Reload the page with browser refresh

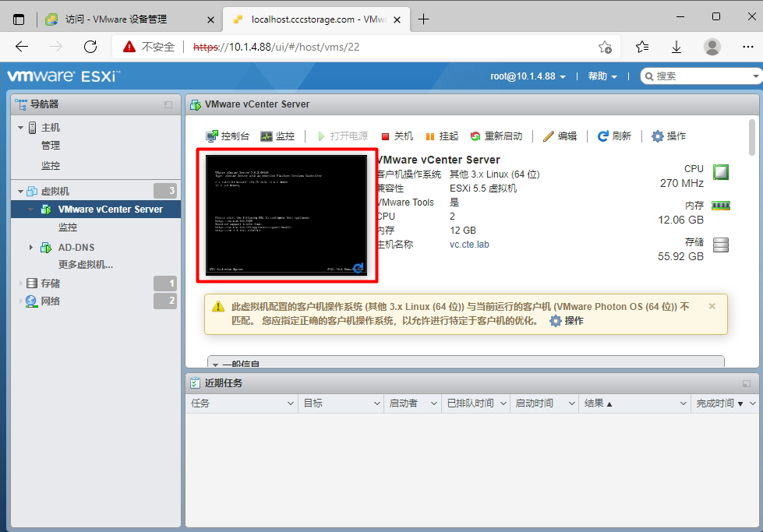tap(90, 47)
